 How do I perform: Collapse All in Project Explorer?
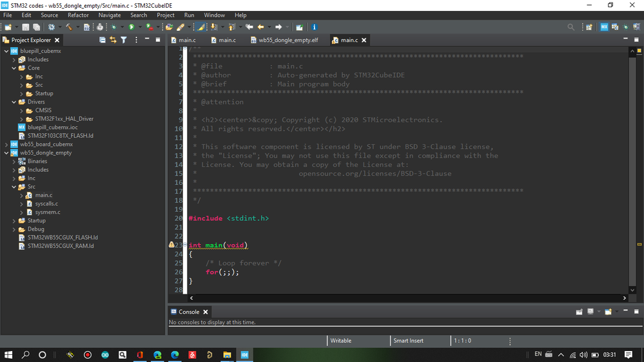tap(102, 40)
